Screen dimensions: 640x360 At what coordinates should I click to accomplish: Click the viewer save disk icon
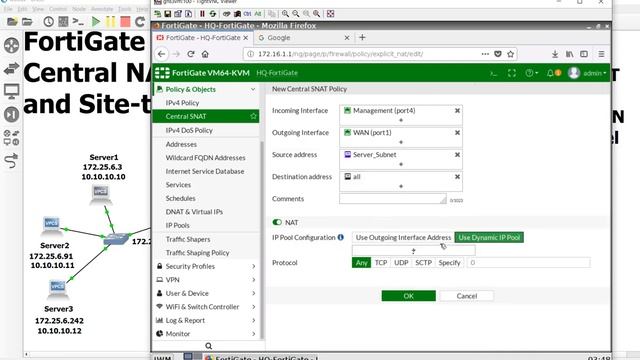click(x=167, y=14)
